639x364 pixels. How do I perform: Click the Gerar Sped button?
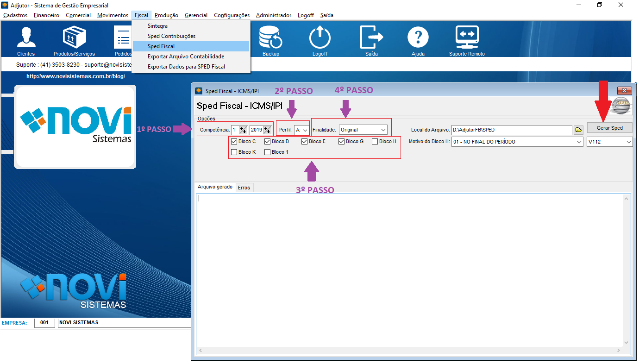tap(609, 128)
